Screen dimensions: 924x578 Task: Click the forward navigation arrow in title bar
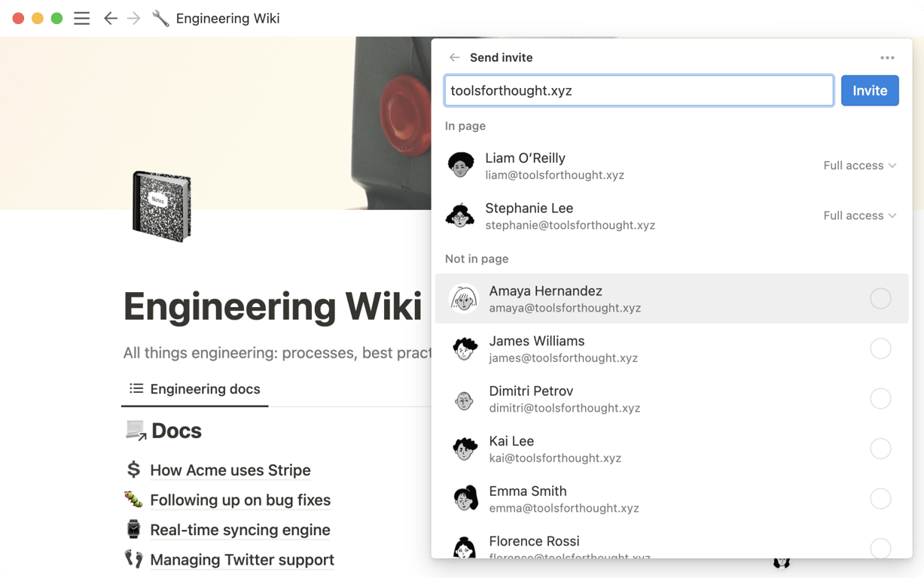point(133,18)
